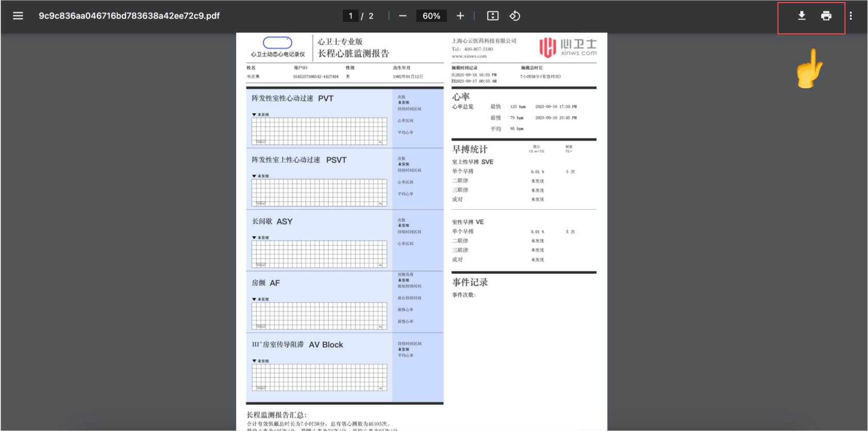Zoom in with the plus button
The height and width of the screenshot is (431, 868).
[460, 16]
